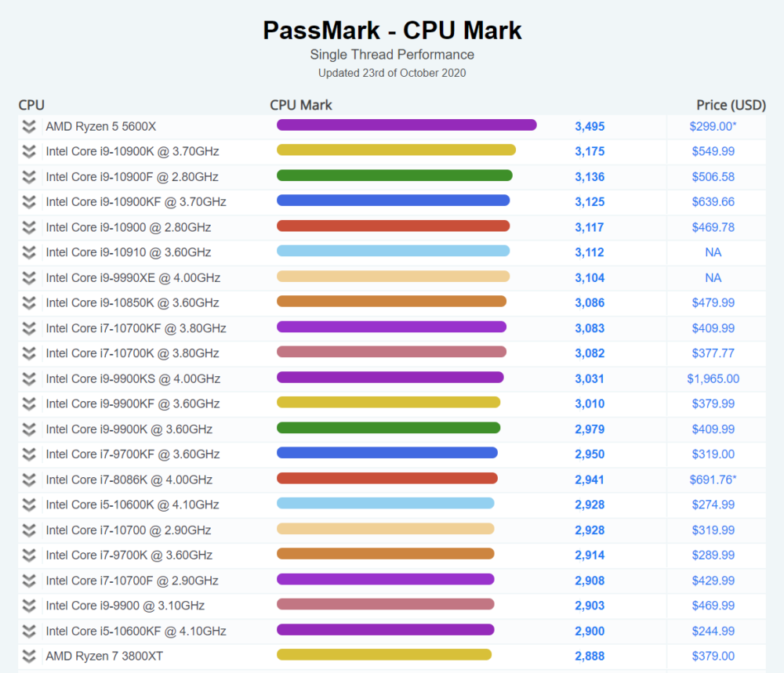This screenshot has height=673, width=784.
Task: Click the score 3,495
Action: [x=590, y=126]
